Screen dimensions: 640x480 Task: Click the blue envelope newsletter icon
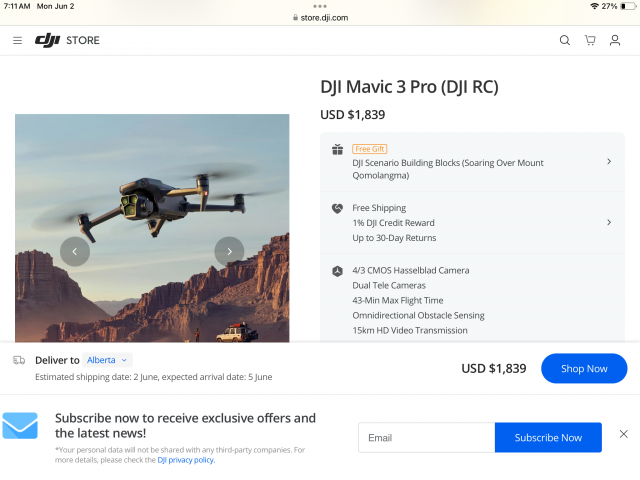pyautogui.click(x=20, y=426)
